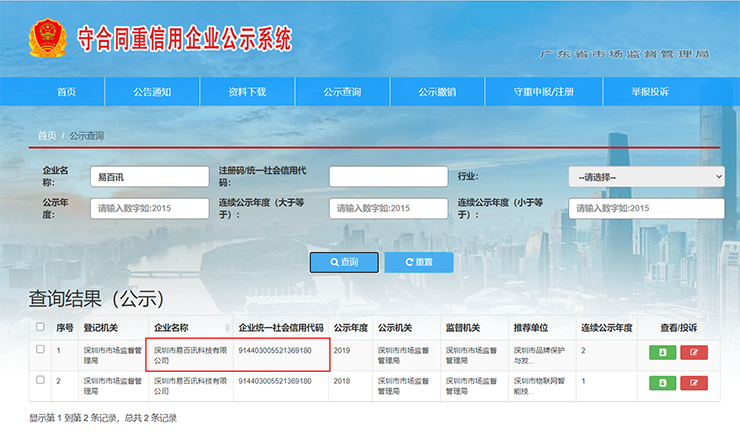Click green view icon in first result row

click(662, 352)
